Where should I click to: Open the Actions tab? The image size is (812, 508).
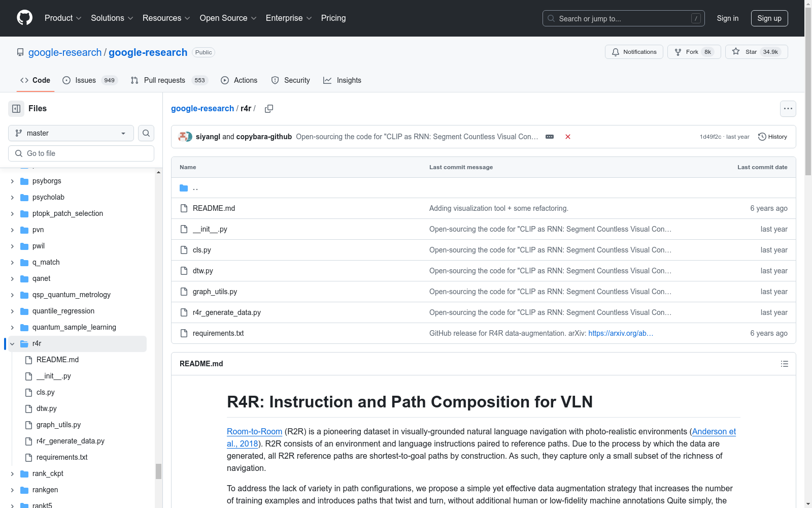point(239,80)
